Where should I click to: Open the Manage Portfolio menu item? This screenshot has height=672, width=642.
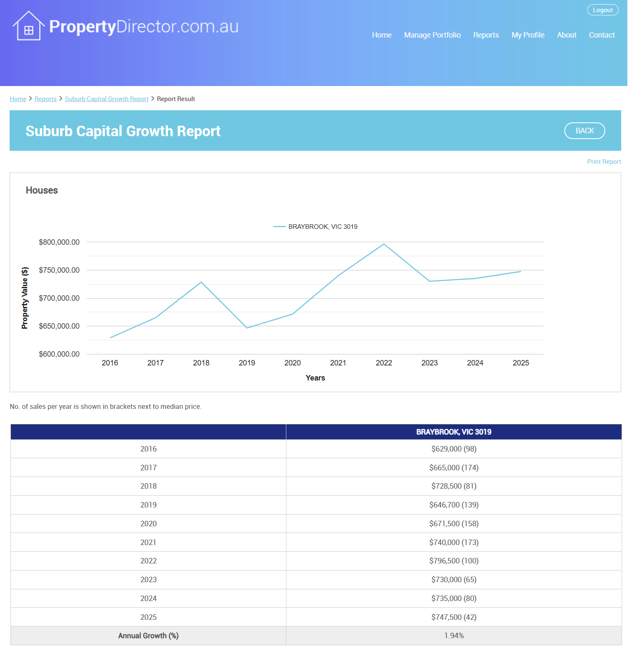[432, 35]
